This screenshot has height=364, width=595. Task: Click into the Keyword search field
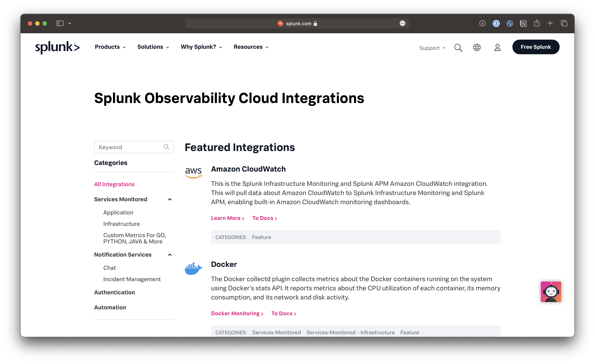pyautogui.click(x=129, y=147)
